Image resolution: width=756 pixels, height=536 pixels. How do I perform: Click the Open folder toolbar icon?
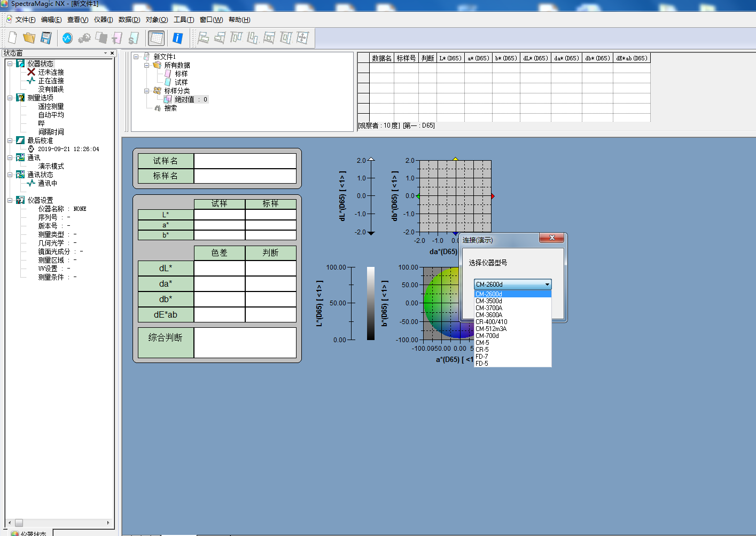29,38
